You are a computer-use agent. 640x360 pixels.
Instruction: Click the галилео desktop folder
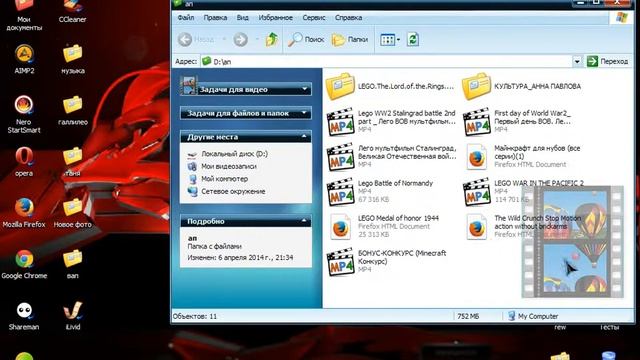(73, 110)
